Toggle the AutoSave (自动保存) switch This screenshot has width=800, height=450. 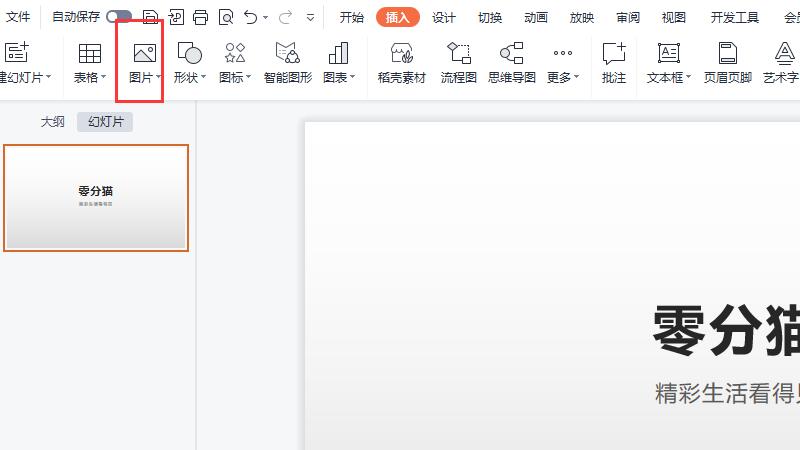118,17
